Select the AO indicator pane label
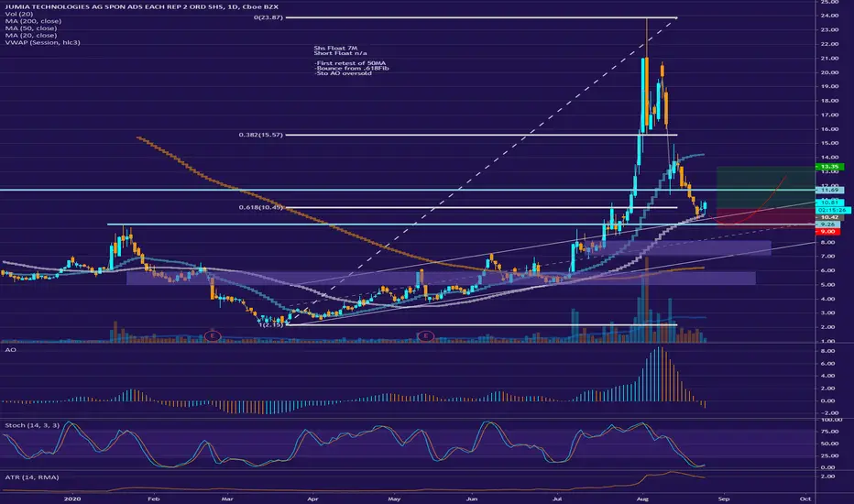 tap(10, 350)
